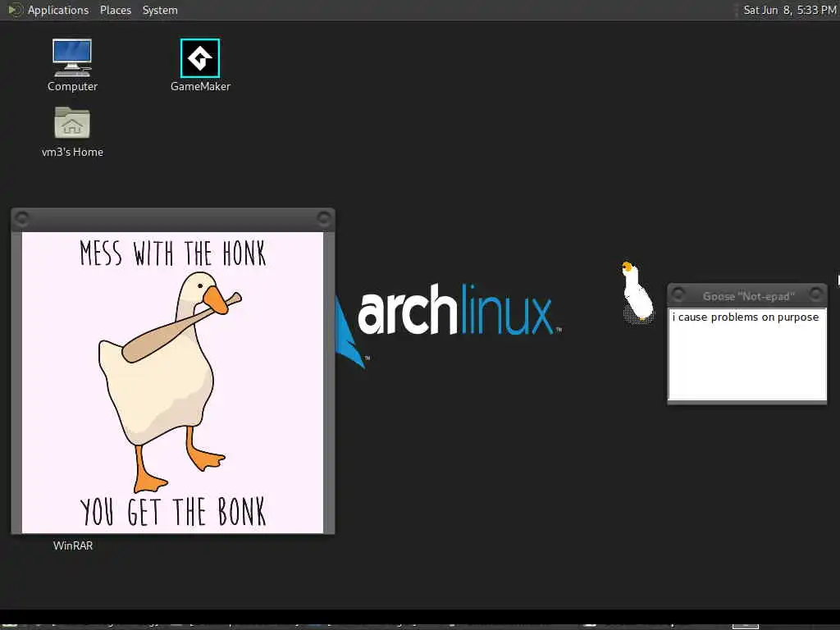
Task: Click the Goose "Not-epad" title bar
Action: click(x=748, y=295)
